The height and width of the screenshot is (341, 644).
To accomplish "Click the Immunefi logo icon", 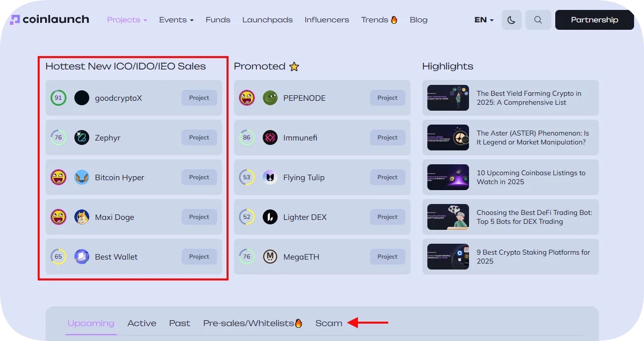I will (x=270, y=137).
